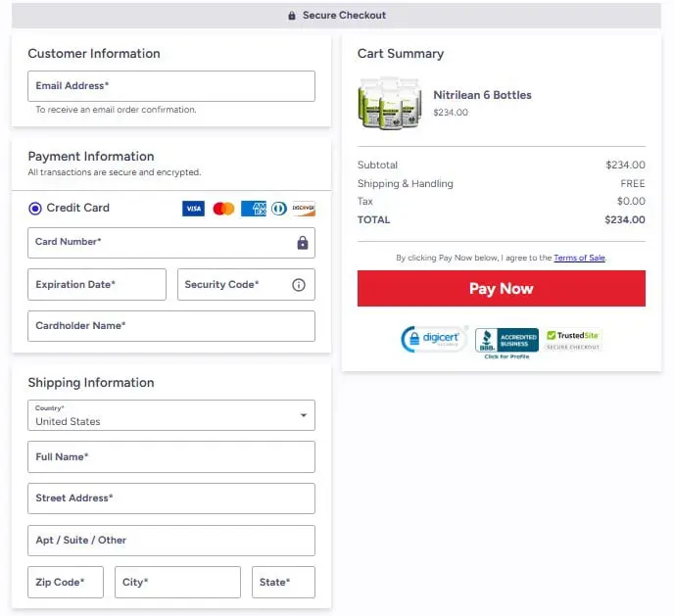Open the Country dropdown
The height and width of the screenshot is (616, 674).
(171, 415)
